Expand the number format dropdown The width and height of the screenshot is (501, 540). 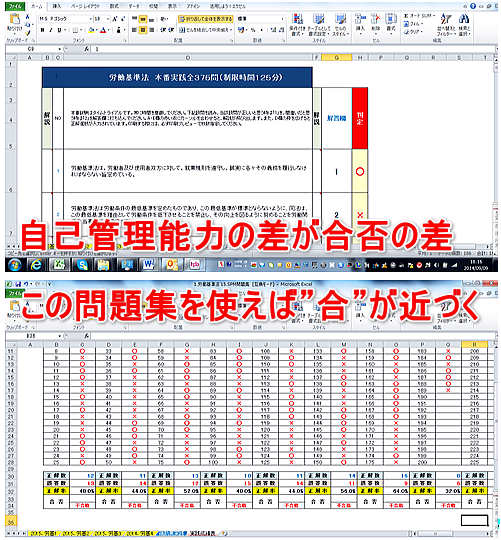pos(282,19)
